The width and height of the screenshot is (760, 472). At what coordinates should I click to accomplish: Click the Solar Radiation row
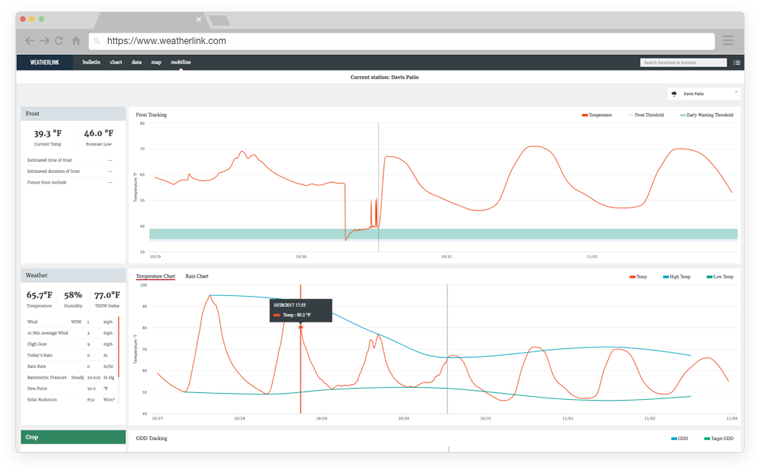70,400
